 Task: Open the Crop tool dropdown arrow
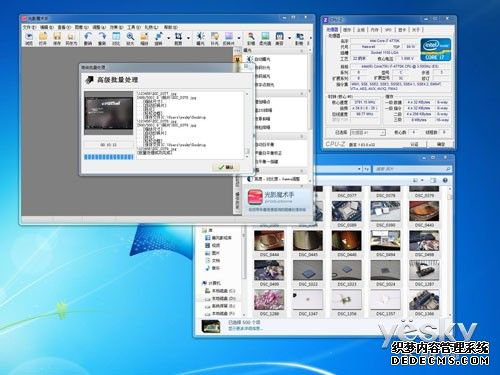pyautogui.click(x=188, y=38)
